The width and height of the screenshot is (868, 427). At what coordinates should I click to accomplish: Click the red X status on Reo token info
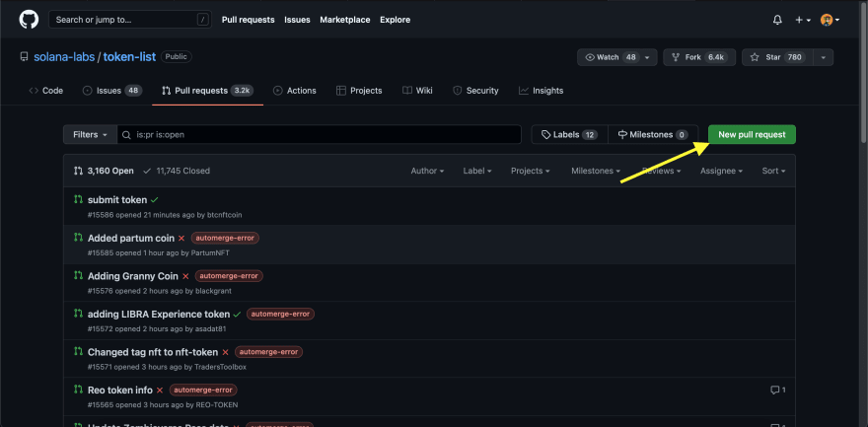160,390
